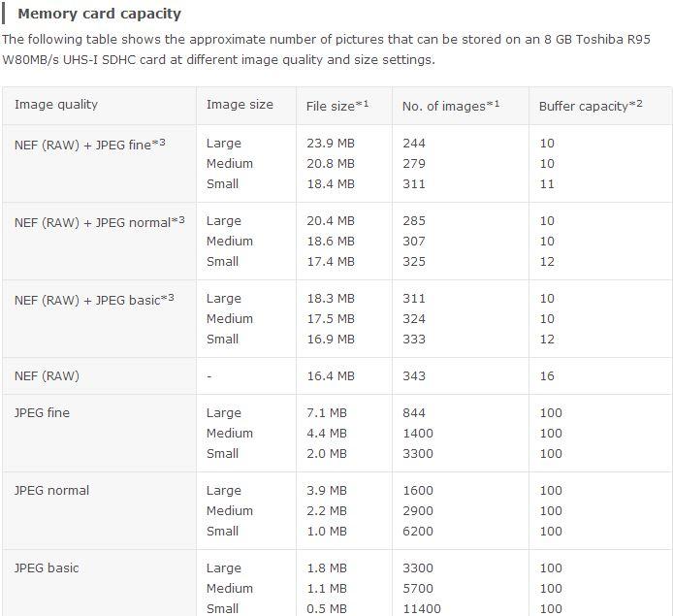
Task: Click buffer capacity value 16
Action: (547, 375)
